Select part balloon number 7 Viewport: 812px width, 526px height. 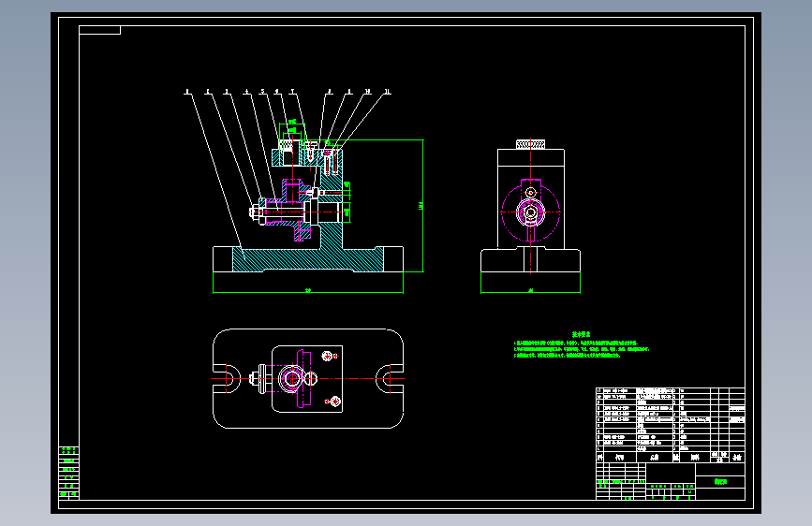click(x=292, y=92)
